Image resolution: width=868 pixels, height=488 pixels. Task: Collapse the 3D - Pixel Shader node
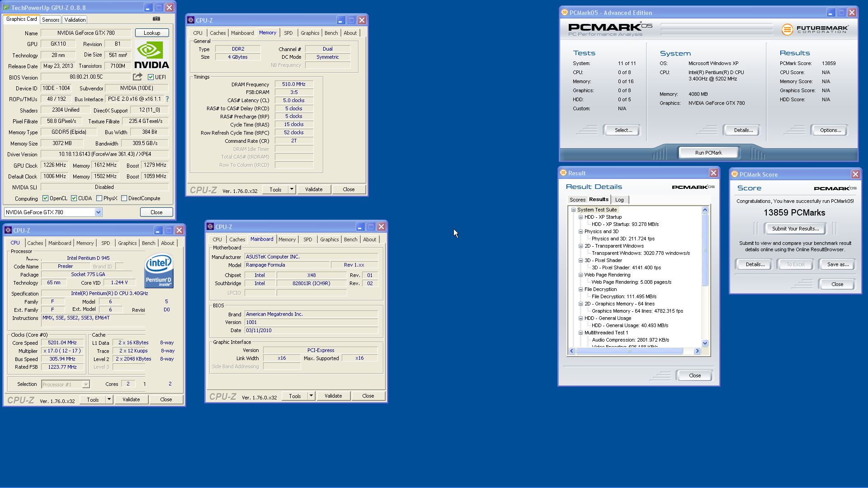pos(580,260)
